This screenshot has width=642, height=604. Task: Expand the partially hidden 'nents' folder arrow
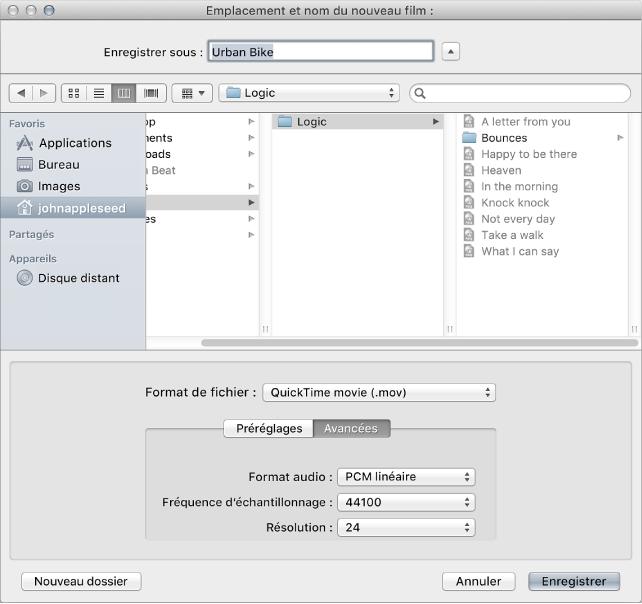click(x=251, y=138)
